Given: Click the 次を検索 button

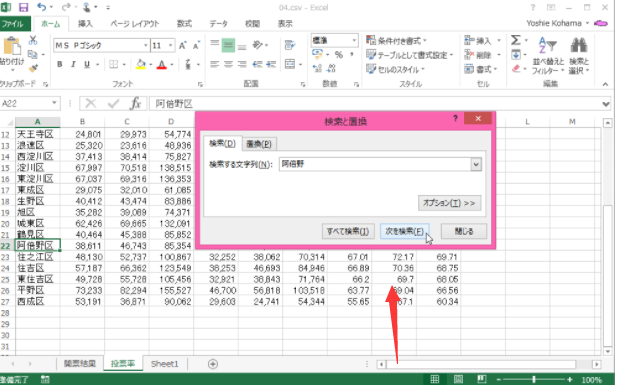Looking at the screenshot, I should (x=405, y=231).
